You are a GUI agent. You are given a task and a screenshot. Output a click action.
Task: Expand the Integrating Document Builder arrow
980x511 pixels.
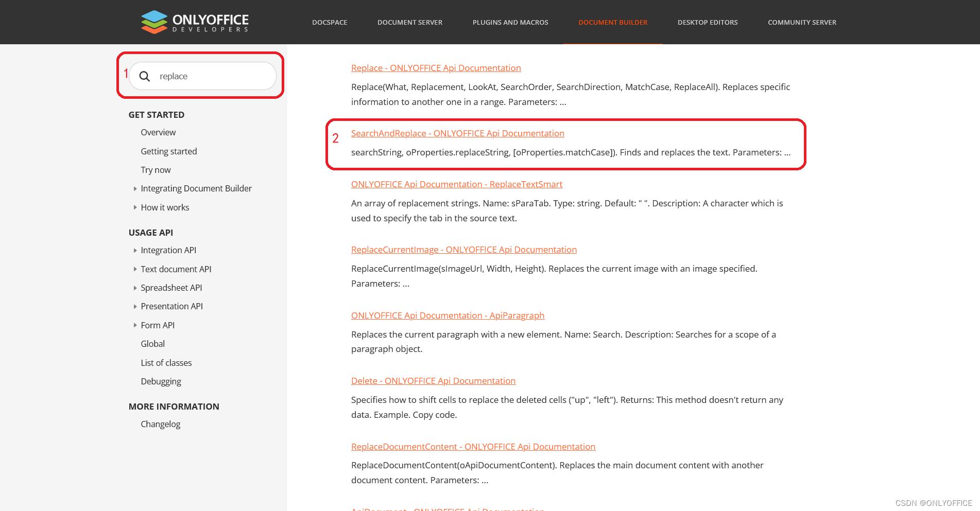(x=135, y=189)
